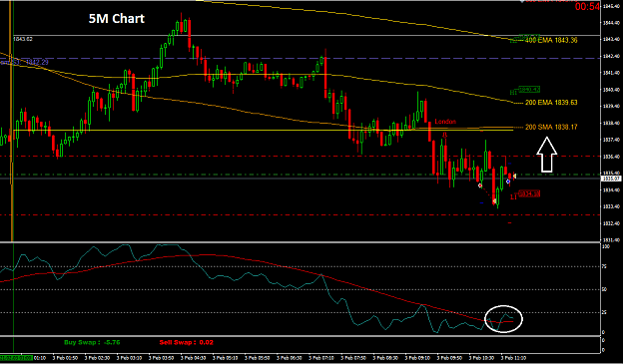
Task: Click the orange arrow marker at lowest candle
Action: point(494,201)
